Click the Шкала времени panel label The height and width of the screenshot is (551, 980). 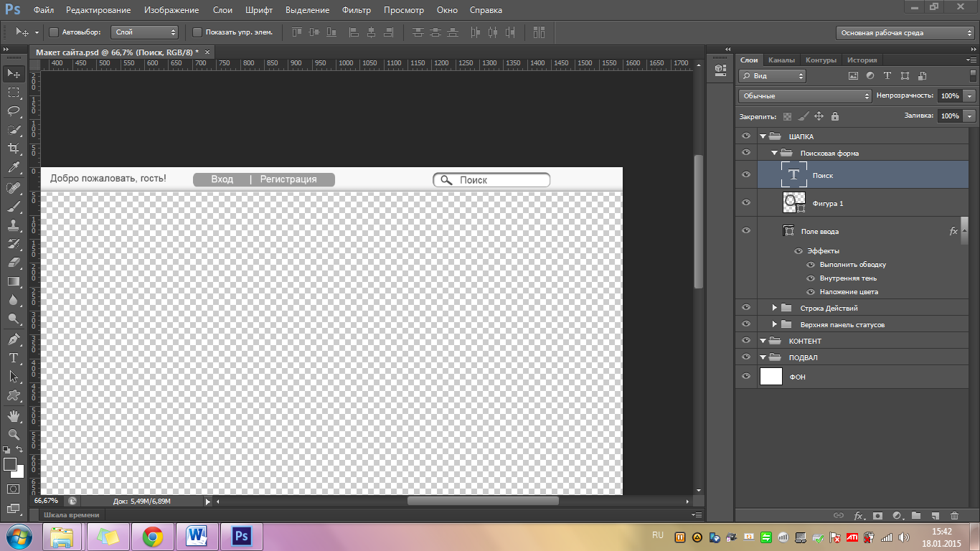tap(72, 514)
